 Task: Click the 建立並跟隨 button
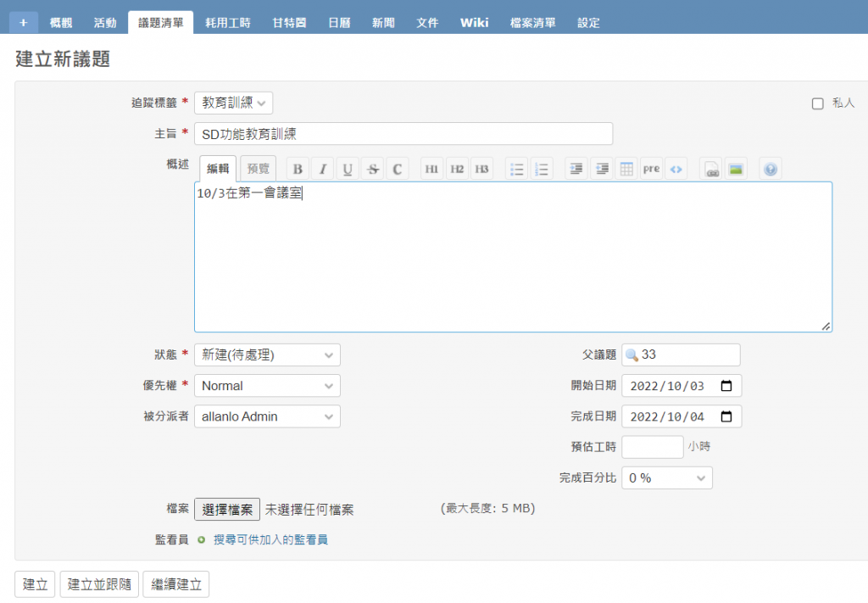(x=99, y=584)
